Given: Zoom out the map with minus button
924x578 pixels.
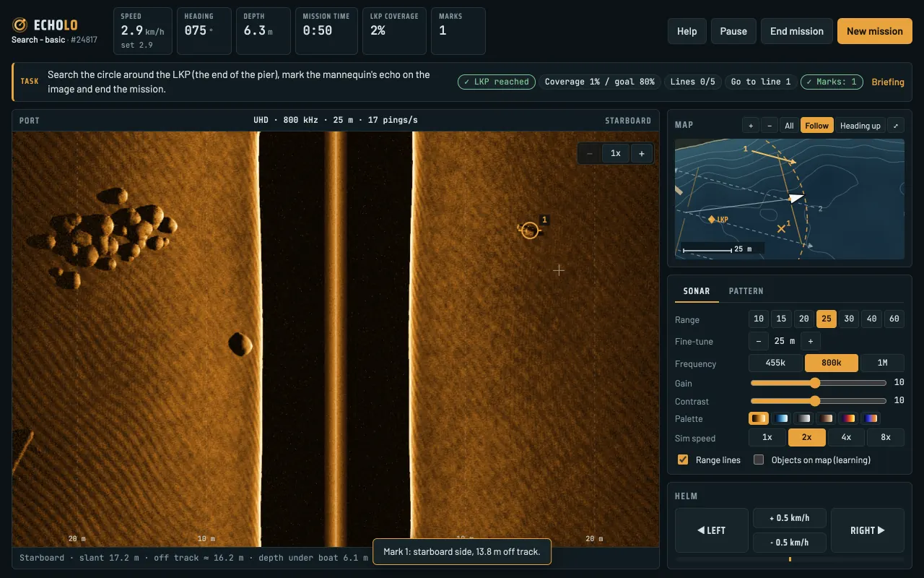Looking at the screenshot, I should tap(770, 125).
